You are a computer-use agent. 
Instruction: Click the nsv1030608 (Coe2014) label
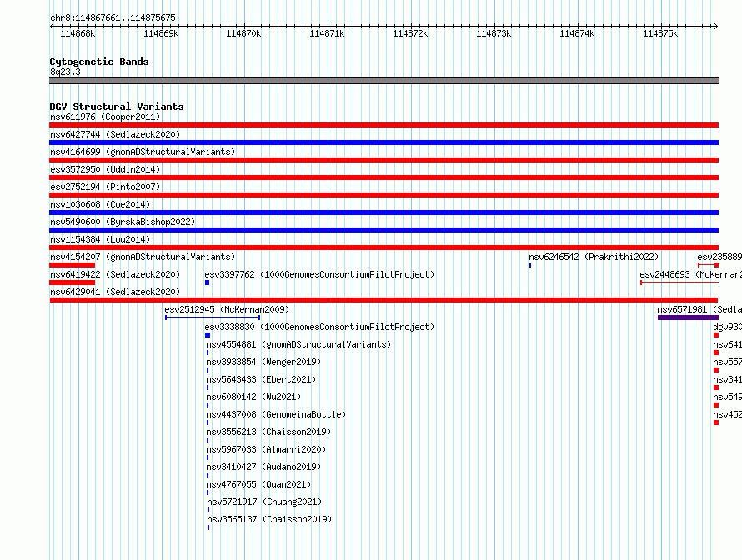100,204
